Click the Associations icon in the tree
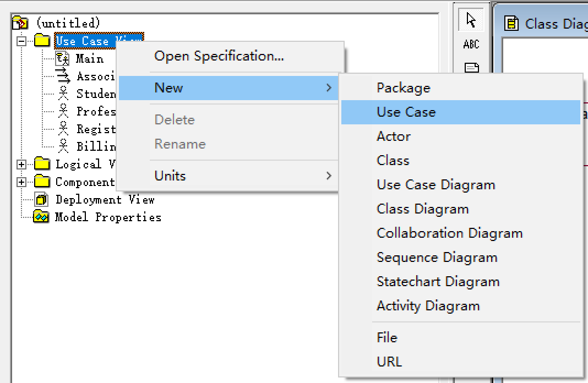This screenshot has width=588, height=383. (63, 76)
